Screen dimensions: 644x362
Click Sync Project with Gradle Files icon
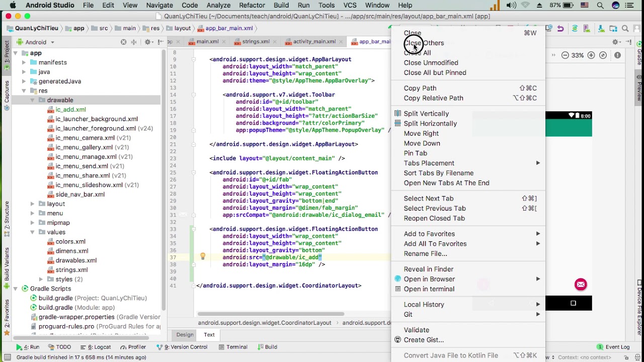pyautogui.click(x=575, y=29)
